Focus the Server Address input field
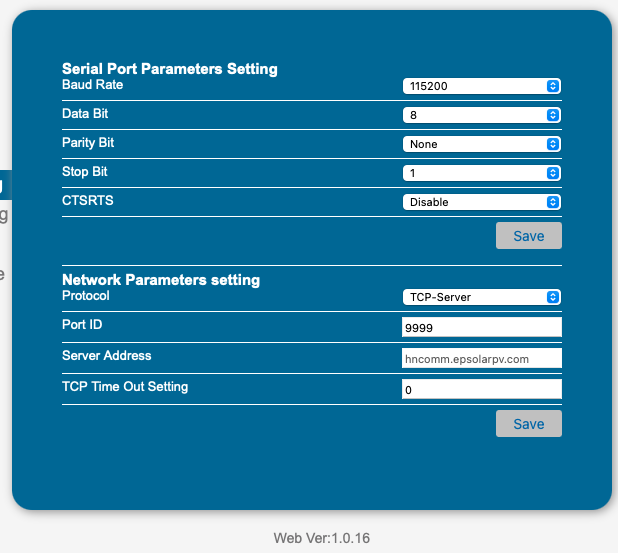 click(x=481, y=358)
